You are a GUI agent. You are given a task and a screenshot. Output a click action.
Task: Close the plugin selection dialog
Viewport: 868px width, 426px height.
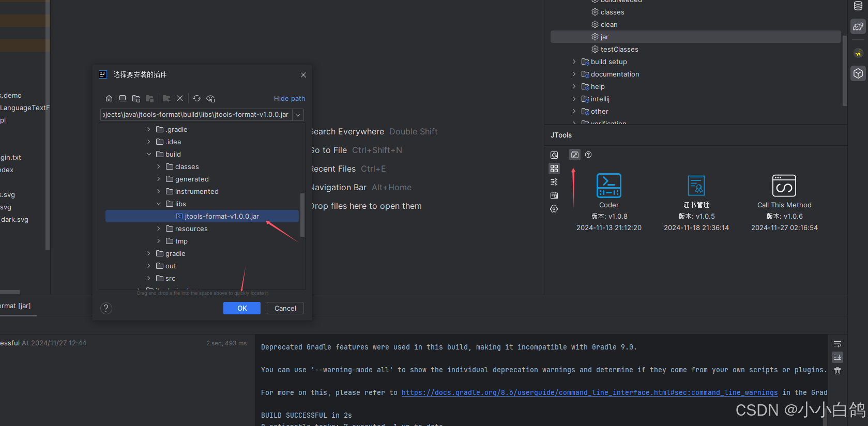coord(303,75)
